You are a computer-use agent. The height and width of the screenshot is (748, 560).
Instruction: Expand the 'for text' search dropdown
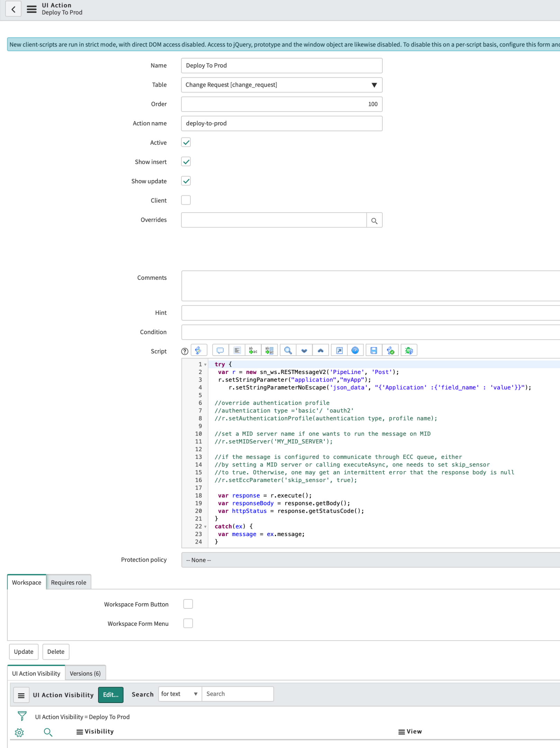point(179,694)
